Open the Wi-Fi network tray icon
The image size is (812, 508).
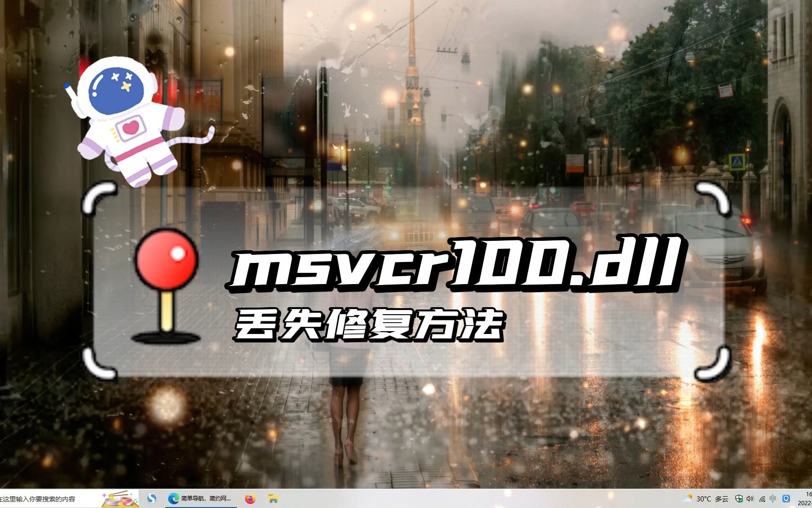click(762, 499)
